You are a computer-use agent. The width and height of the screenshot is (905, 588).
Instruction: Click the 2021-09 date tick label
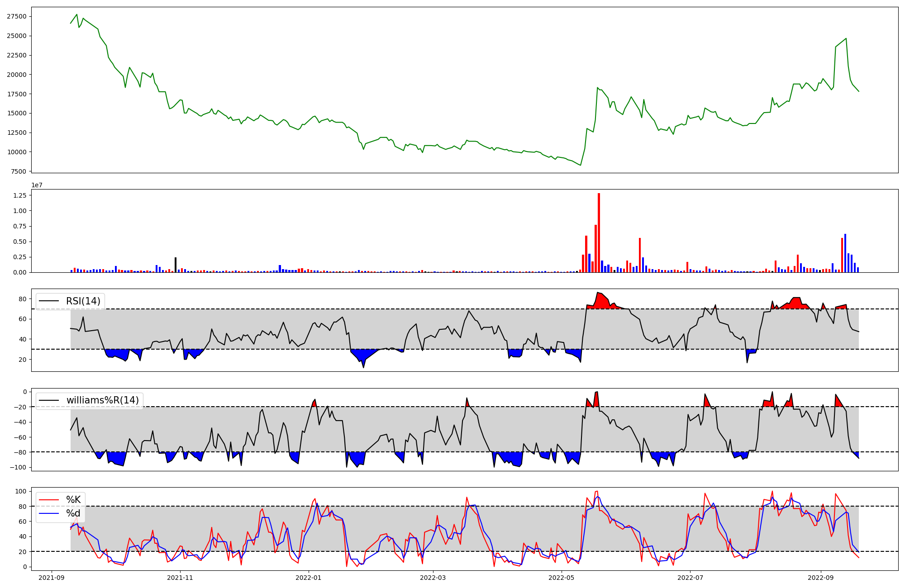pos(52,578)
